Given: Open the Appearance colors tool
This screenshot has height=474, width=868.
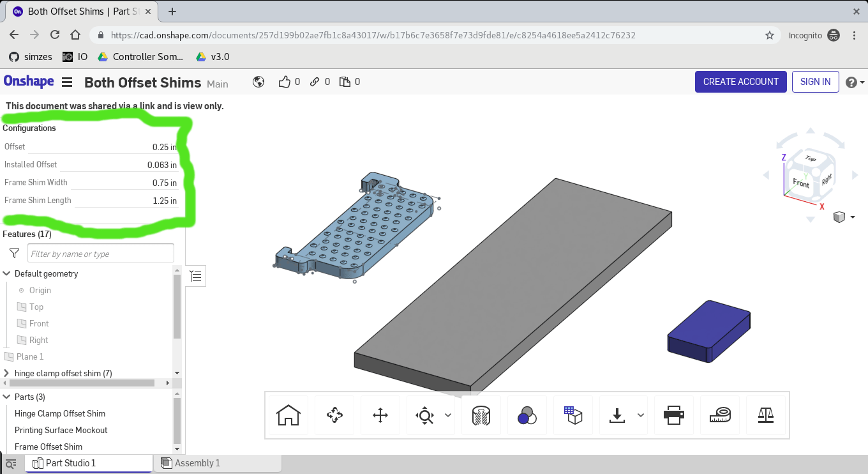Looking at the screenshot, I should tap(527, 416).
